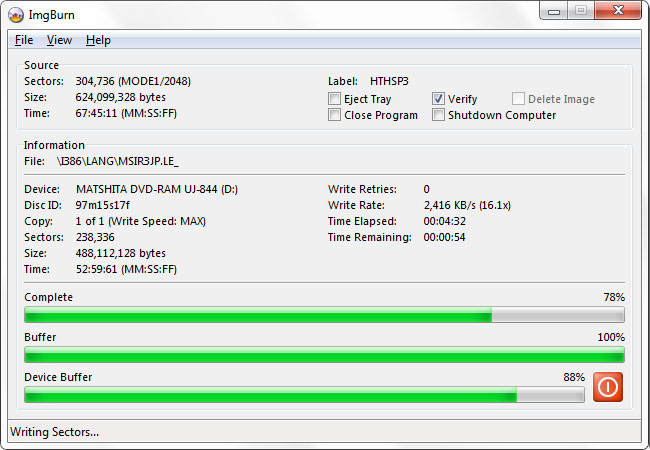Click the Copy value 1 of 1 (Write Speed: MAX)

pyautogui.click(x=141, y=221)
